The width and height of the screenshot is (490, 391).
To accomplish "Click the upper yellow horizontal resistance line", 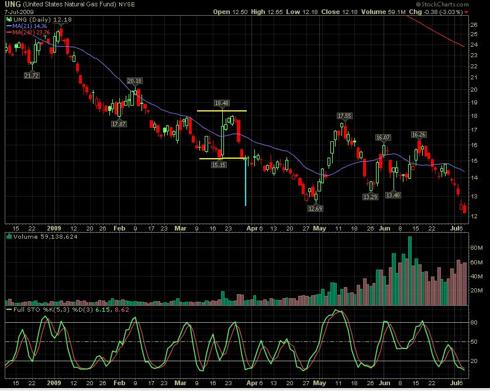I will tap(222, 111).
